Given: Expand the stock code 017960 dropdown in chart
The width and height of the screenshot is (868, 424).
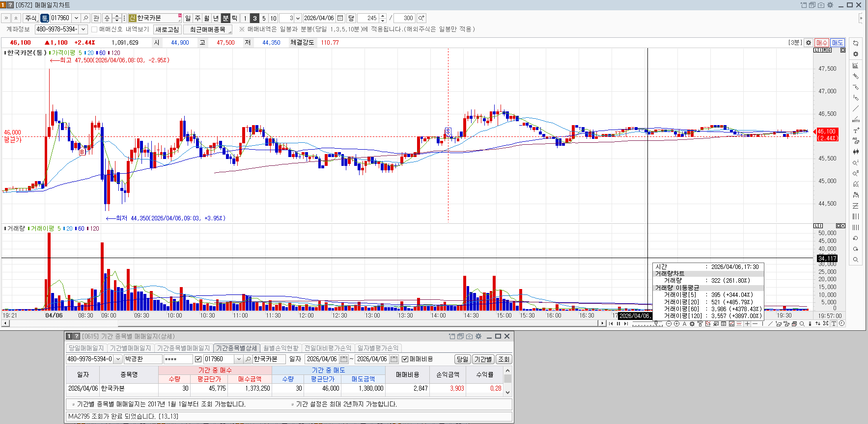Looking at the screenshot, I should (76, 18).
